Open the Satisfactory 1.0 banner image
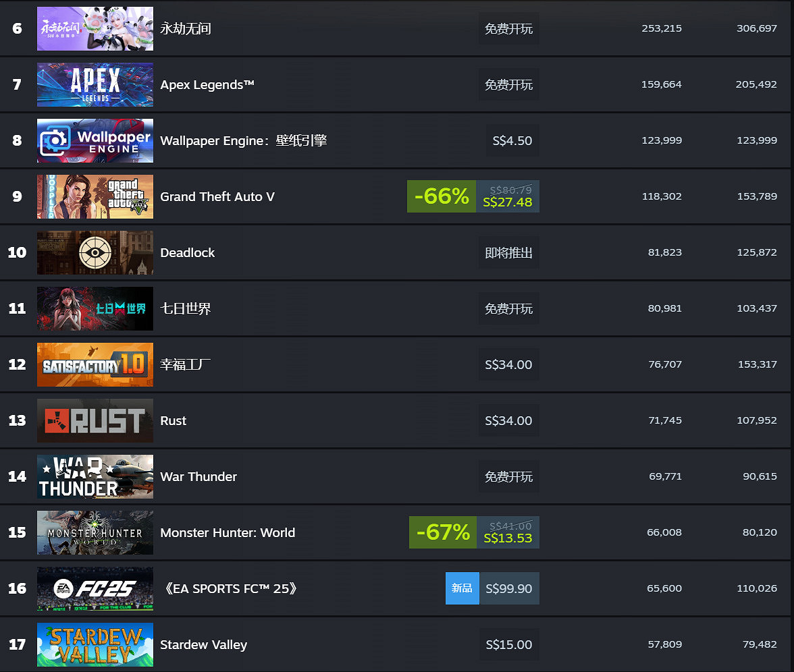Screen dimensions: 794x672 click(x=95, y=364)
